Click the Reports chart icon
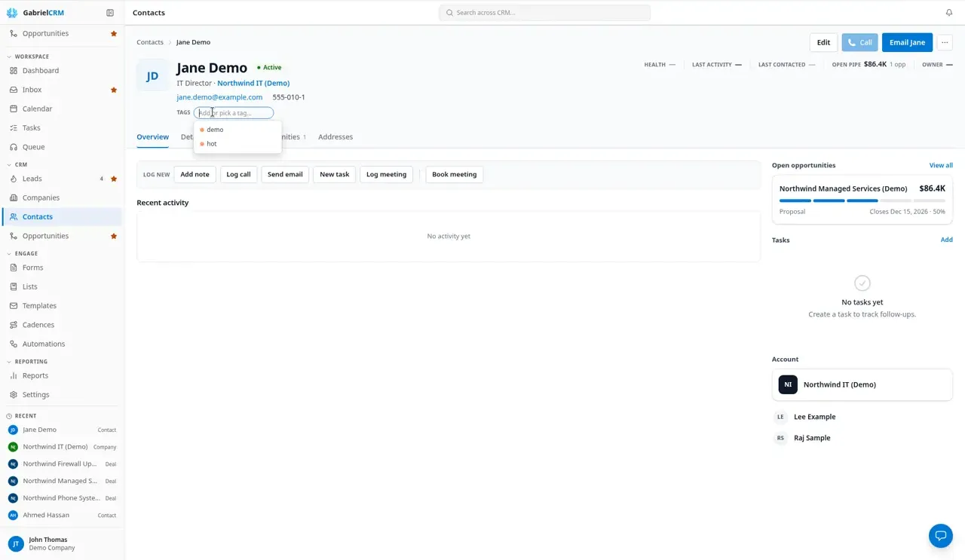Image resolution: width=965 pixels, height=560 pixels. 14,375
